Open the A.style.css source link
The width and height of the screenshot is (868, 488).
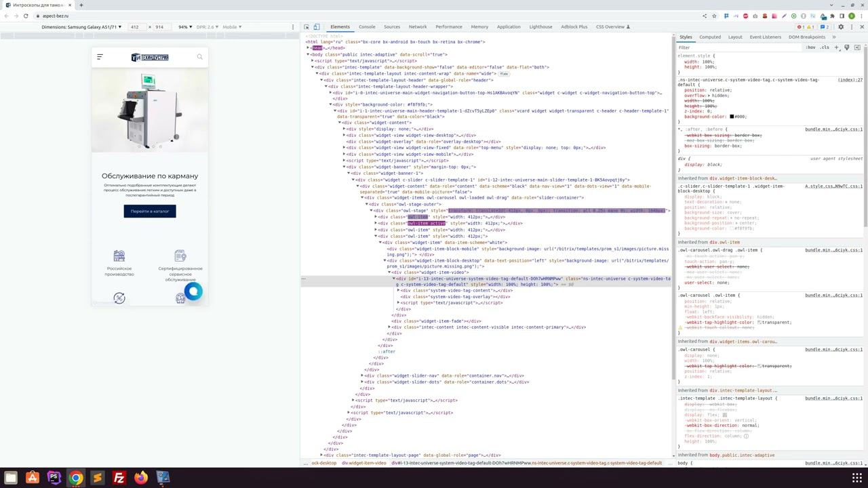834,186
